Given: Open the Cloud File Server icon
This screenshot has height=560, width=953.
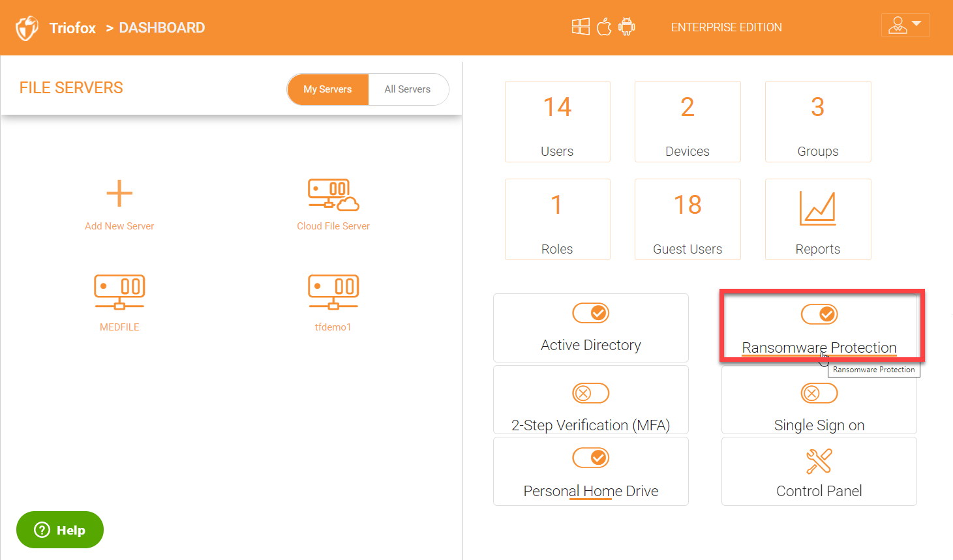Looking at the screenshot, I should click(333, 194).
